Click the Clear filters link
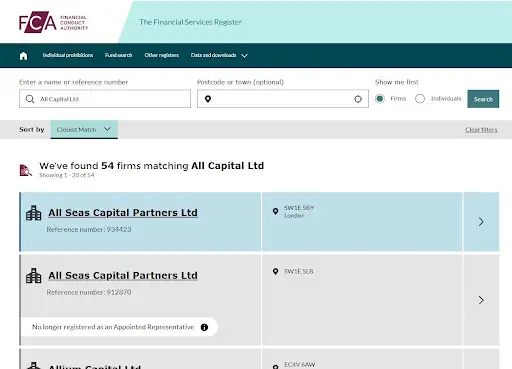The width and height of the screenshot is (512, 369). (481, 130)
